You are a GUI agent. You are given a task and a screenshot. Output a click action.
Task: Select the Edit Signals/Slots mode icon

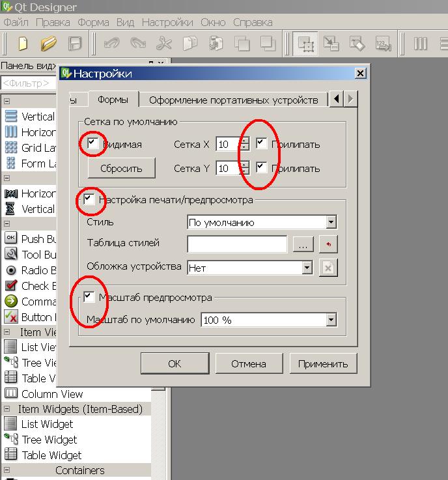pos(331,43)
